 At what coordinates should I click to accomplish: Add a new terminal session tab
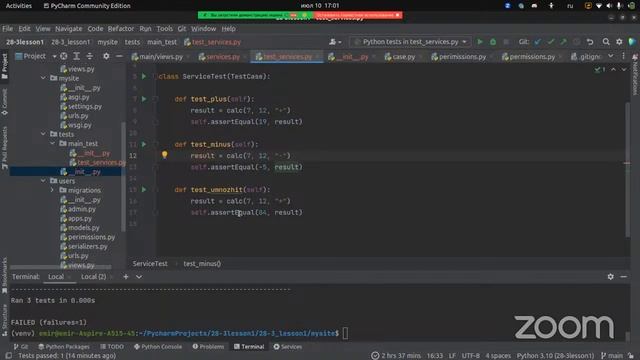(126, 277)
